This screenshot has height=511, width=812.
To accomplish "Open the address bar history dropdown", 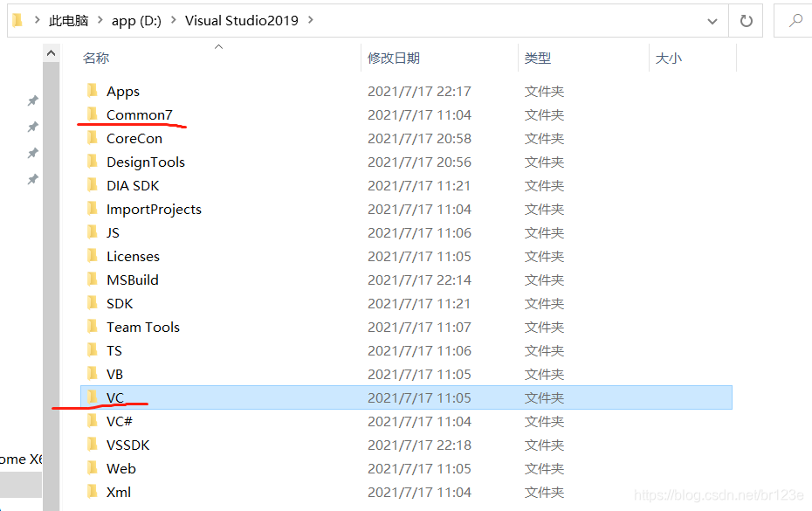I will [x=712, y=20].
